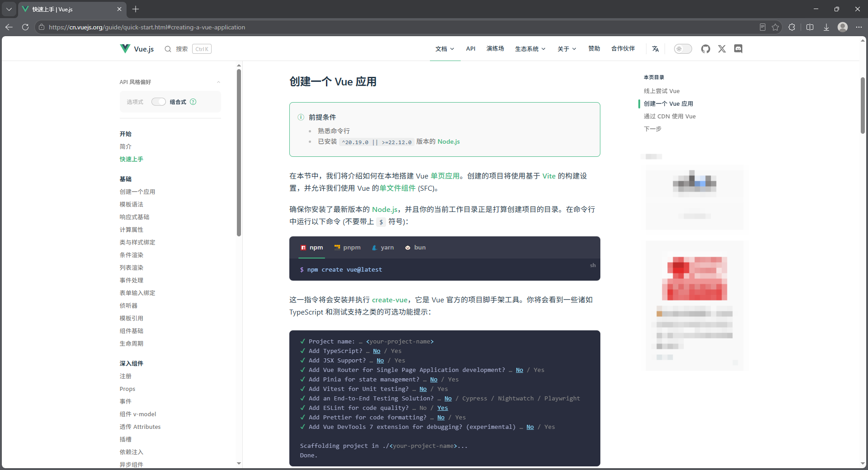Follow the 单页应用 link
The height and width of the screenshot is (470, 868).
[445, 176]
